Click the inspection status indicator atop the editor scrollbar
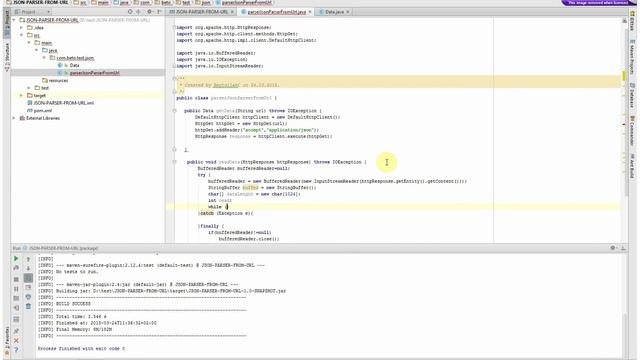Image resolution: width=640 pixels, height=360 pixels. click(624, 20)
